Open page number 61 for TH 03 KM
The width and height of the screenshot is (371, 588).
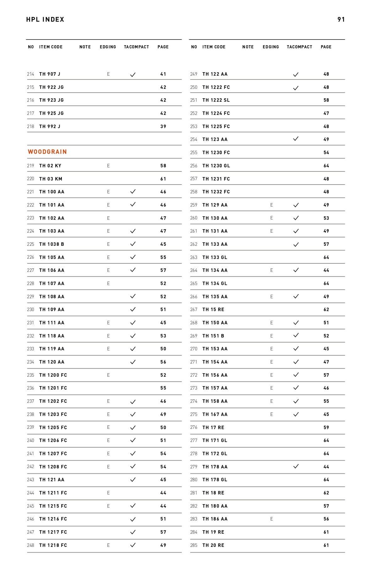coord(163,179)
